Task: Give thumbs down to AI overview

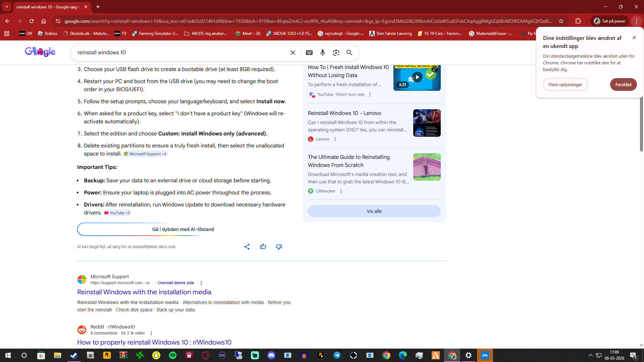Action: tap(279, 247)
